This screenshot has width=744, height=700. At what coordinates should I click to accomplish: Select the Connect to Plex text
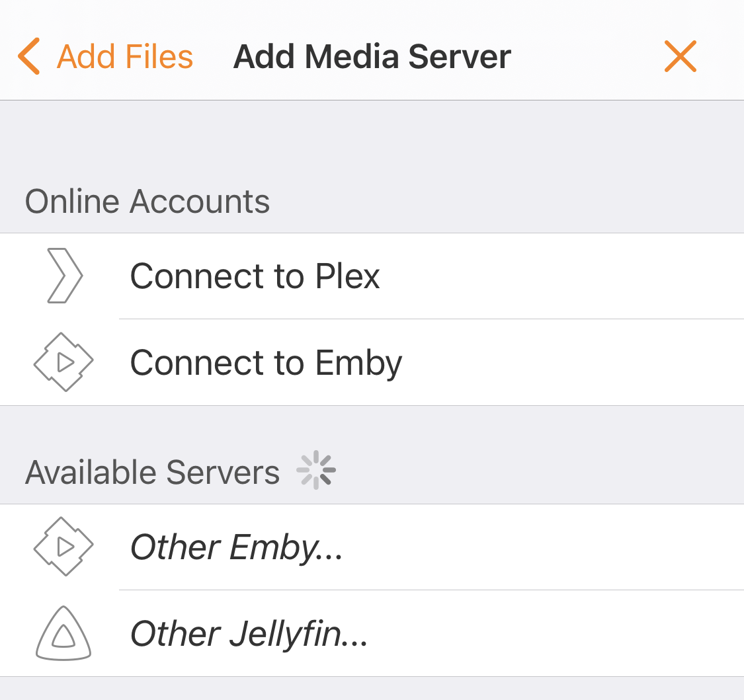(255, 276)
